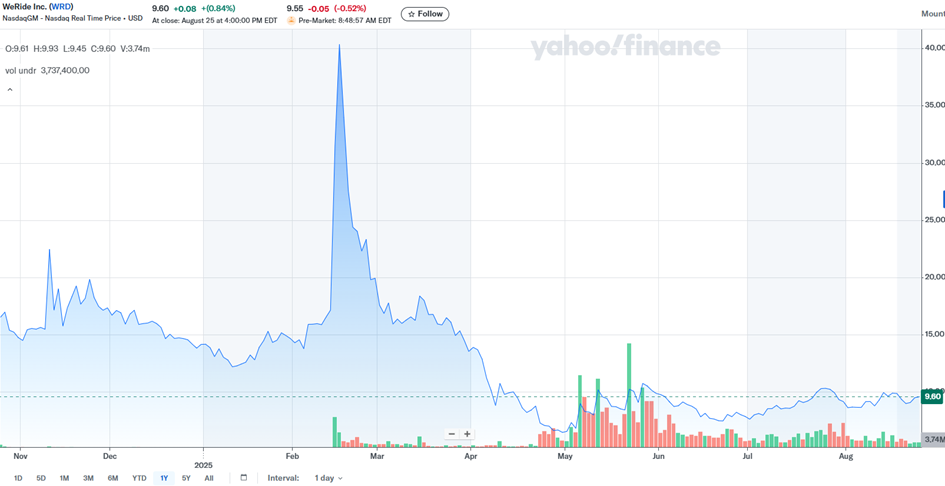Viewport: 945px width, 486px height.
Task: Choose the 6M range option
Action: 113,478
